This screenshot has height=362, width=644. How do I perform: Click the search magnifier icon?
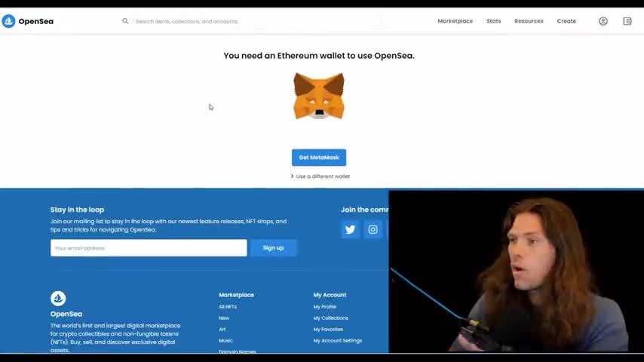point(125,21)
